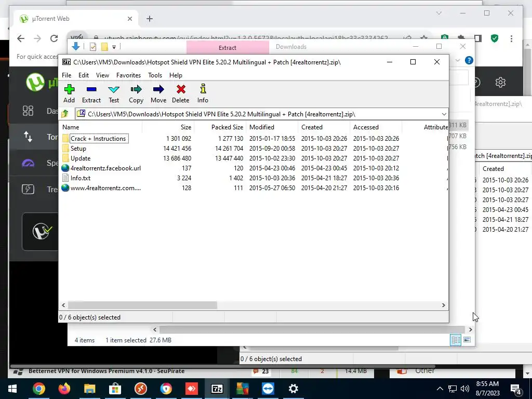Click the red Delete icon

[180, 94]
